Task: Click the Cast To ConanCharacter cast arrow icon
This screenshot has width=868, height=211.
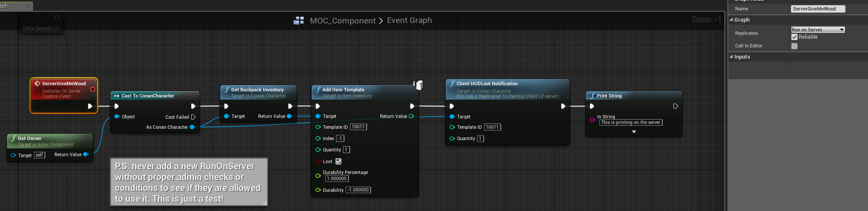Action: pos(117,96)
